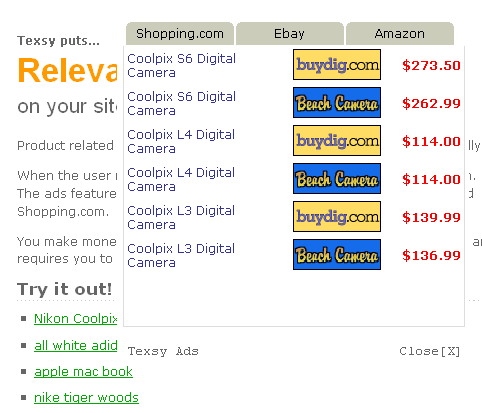
Task: Click the $262.99 price
Action: [x=431, y=103]
